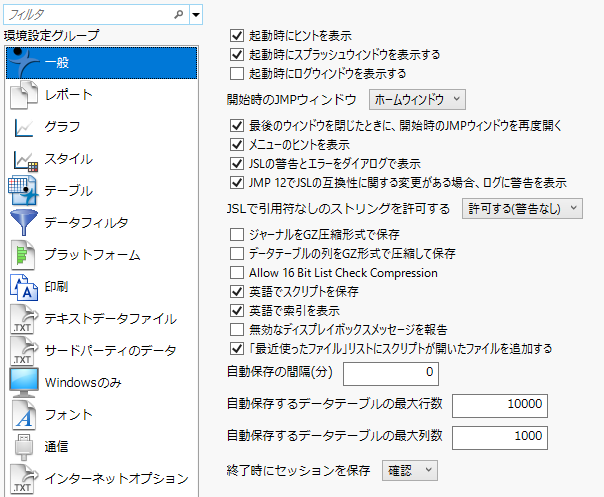Click the 最大行数 field showing 10000

pos(500,405)
